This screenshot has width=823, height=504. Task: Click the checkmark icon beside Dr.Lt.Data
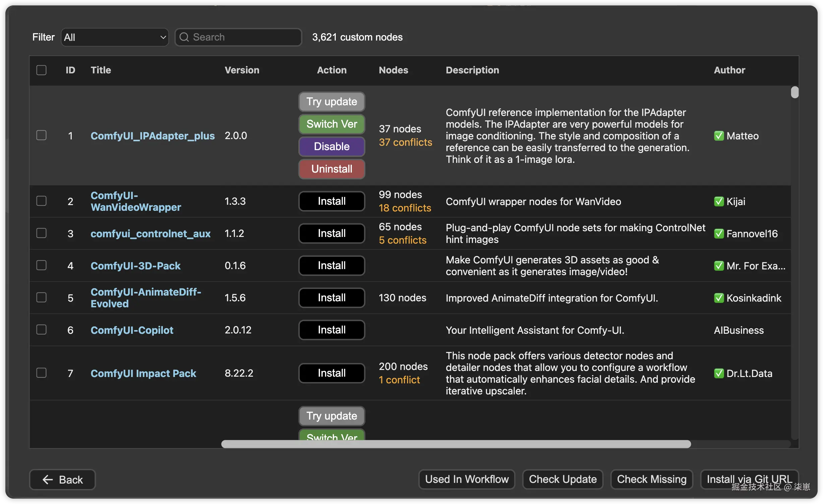(x=719, y=373)
